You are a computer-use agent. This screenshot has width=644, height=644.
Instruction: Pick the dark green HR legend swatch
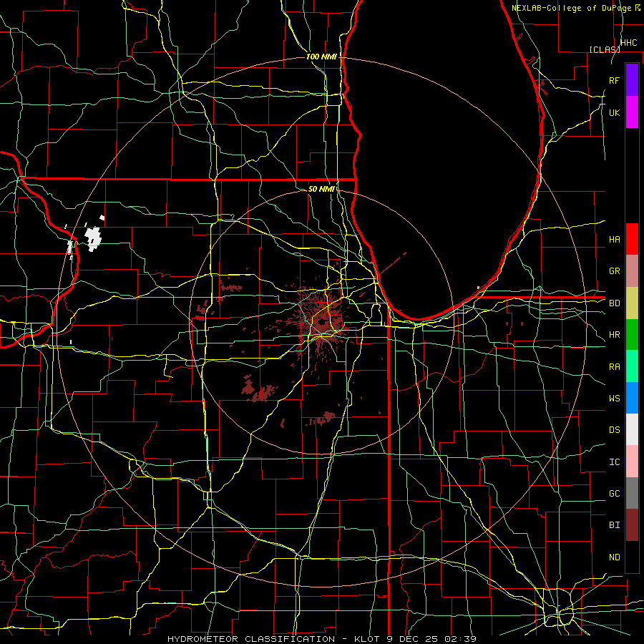click(x=632, y=335)
